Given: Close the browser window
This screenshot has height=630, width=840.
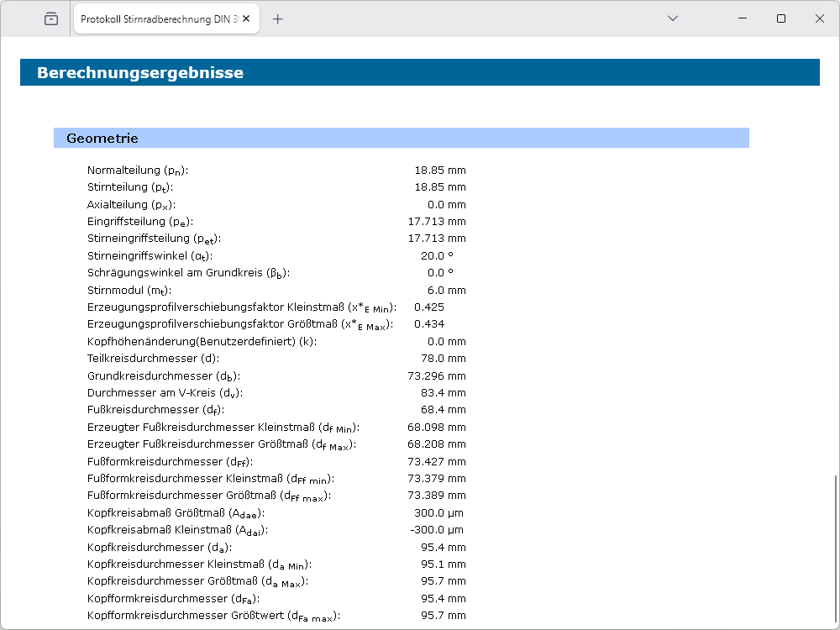Looking at the screenshot, I should (820, 18).
